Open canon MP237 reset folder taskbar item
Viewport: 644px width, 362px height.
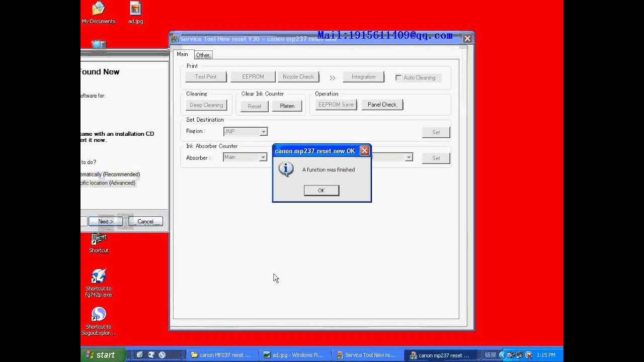point(222,355)
